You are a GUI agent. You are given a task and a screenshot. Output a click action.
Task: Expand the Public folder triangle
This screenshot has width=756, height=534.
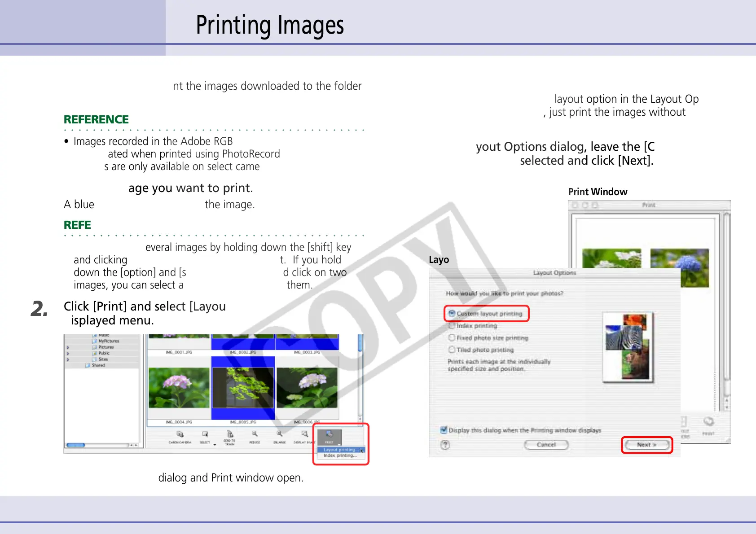[x=68, y=354]
